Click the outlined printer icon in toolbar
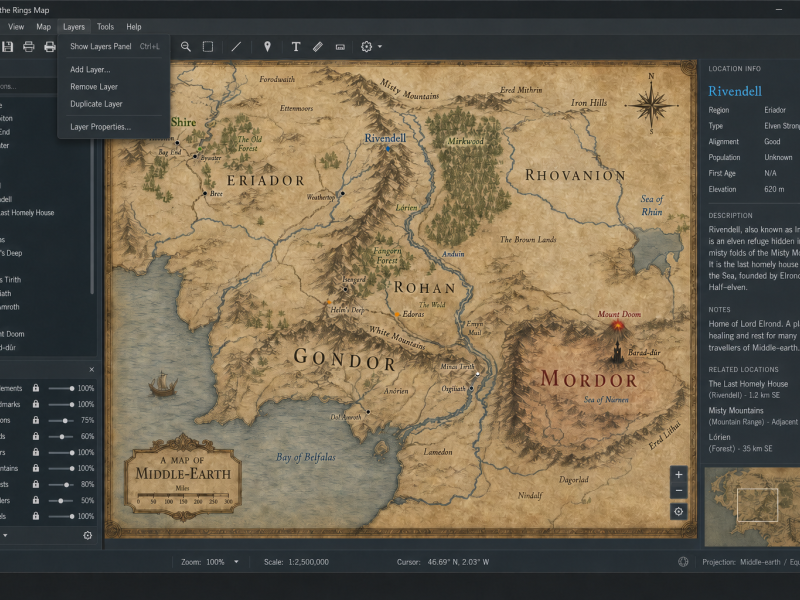Image resolution: width=800 pixels, height=600 pixels. coord(29,47)
